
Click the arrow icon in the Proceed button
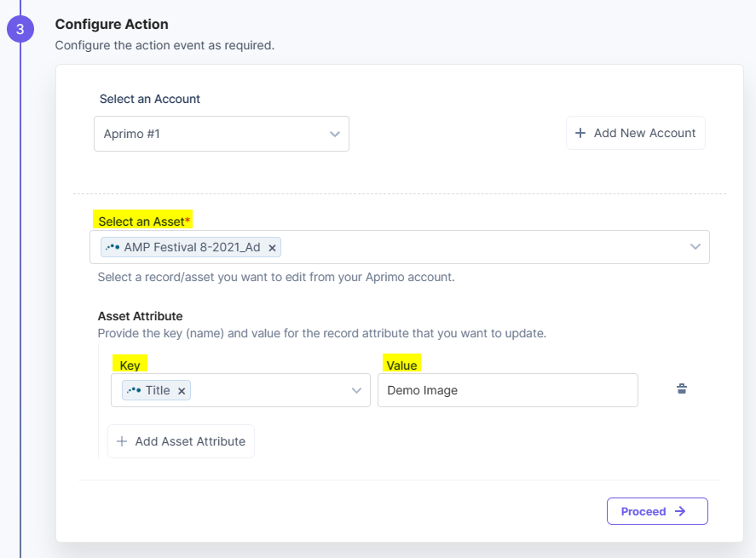(x=680, y=511)
